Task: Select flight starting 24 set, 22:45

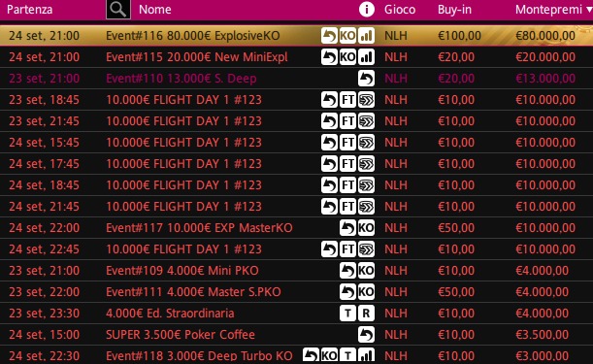Action: pos(297,249)
